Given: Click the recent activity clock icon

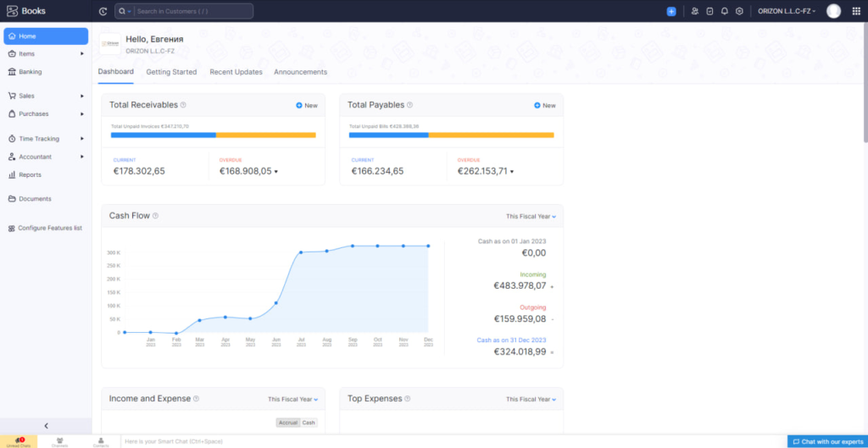Looking at the screenshot, I should 103,11.
